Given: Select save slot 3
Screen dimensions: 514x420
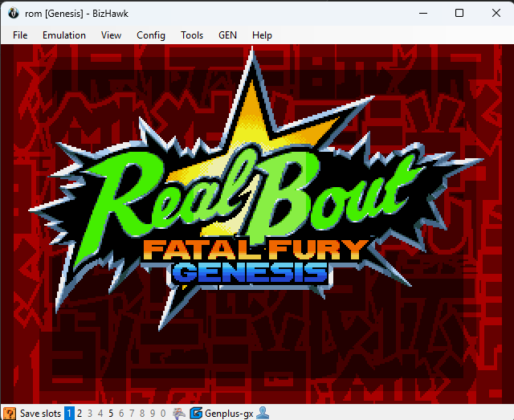Looking at the screenshot, I should (x=90, y=413).
